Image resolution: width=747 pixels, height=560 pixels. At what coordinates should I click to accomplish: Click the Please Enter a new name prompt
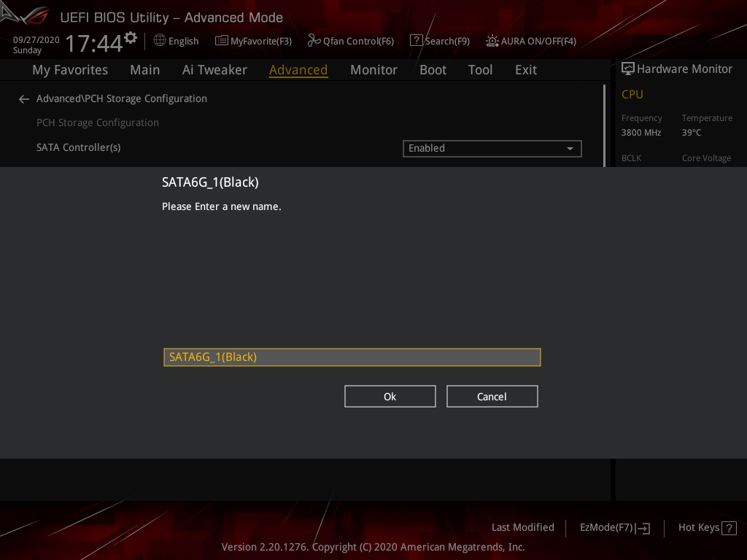point(222,206)
